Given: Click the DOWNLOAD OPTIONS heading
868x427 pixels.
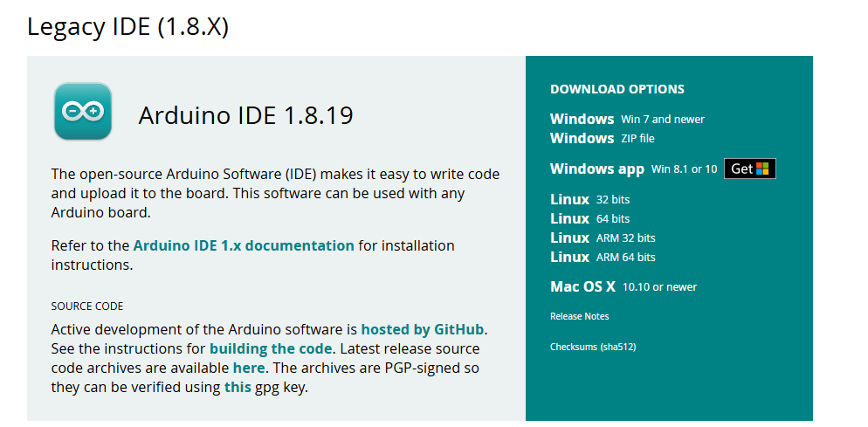Looking at the screenshot, I should coord(617,89).
